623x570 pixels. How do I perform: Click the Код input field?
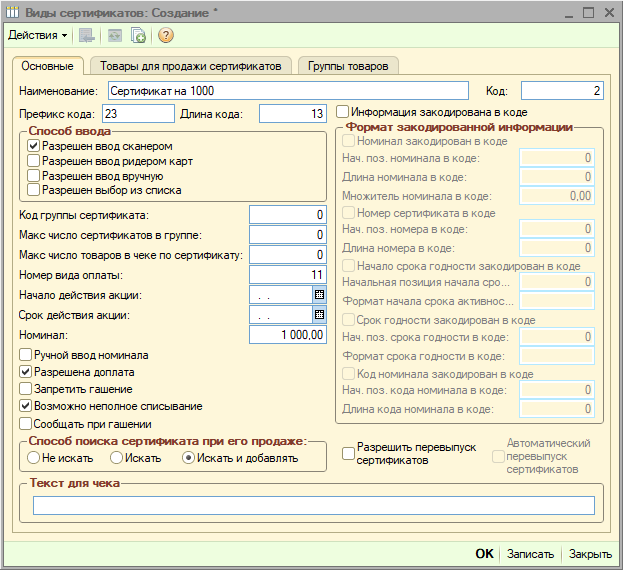[x=562, y=91]
